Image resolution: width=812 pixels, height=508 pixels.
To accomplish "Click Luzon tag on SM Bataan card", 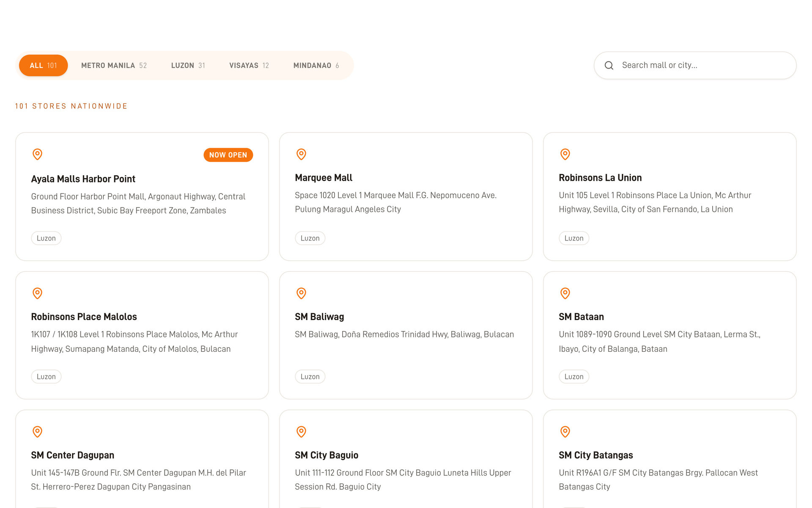I will coord(574,377).
